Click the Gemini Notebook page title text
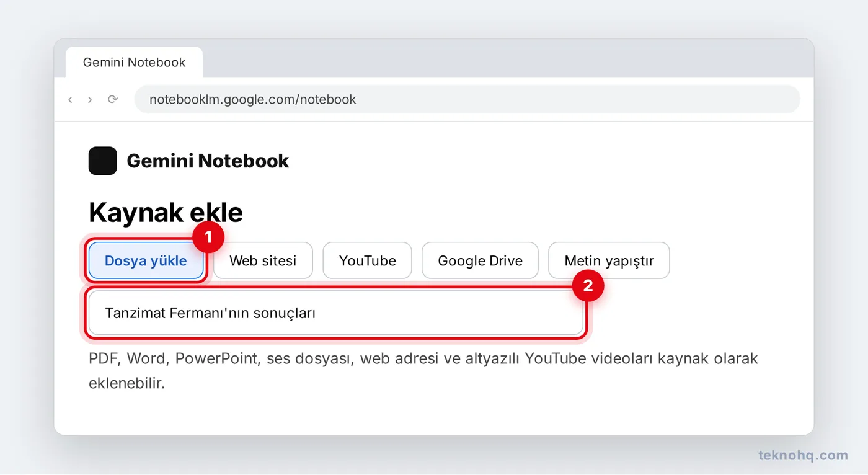 click(208, 161)
